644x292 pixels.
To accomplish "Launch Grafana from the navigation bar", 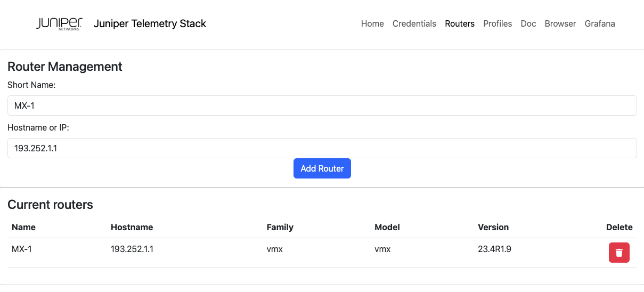I will (600, 24).
